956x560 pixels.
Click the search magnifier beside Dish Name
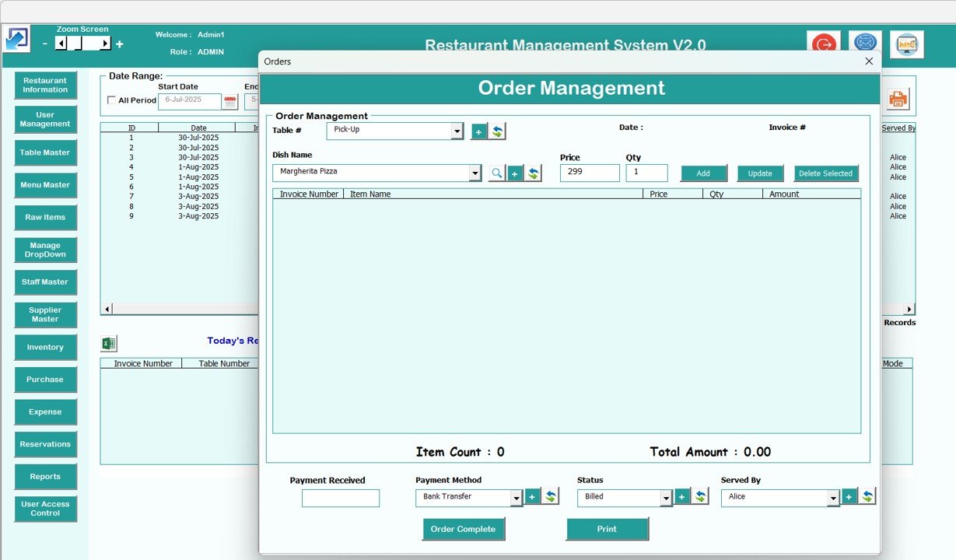coord(496,173)
